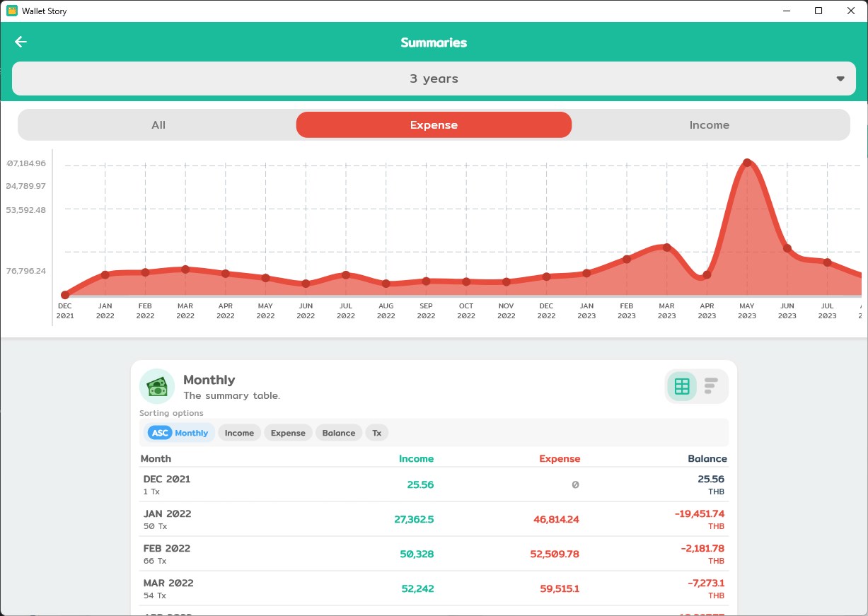Click the Balance column header

[707, 458]
